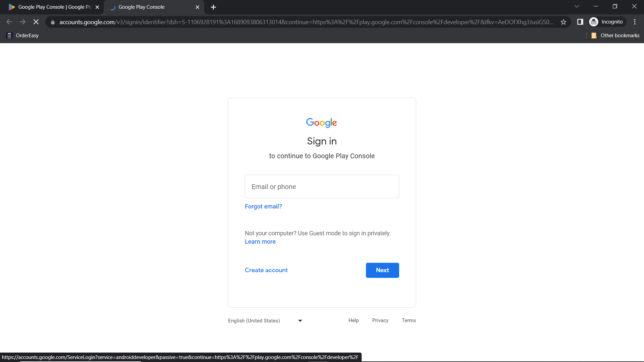Focus the Email or phone field

click(322, 186)
